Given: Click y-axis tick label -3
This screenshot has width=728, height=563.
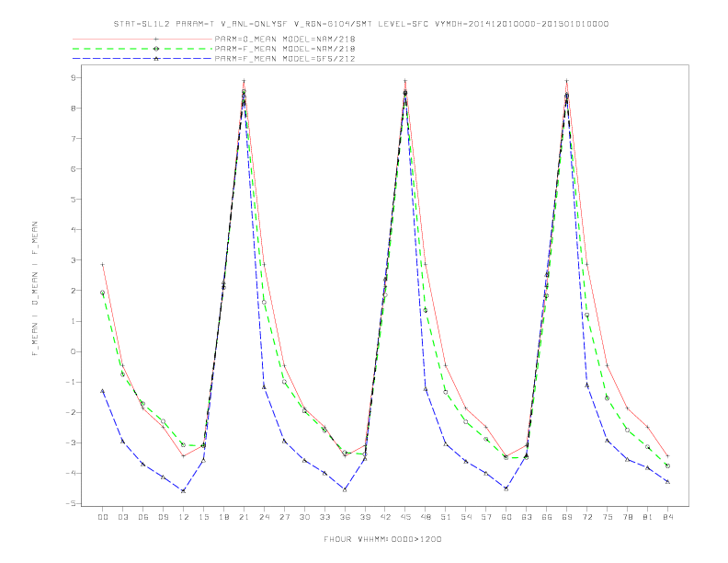Looking at the screenshot, I should (x=71, y=442).
